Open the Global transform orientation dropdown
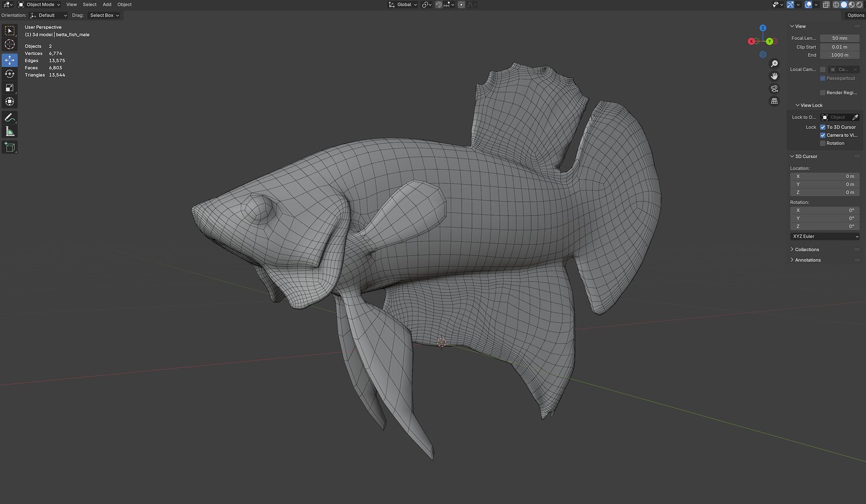 click(x=403, y=5)
